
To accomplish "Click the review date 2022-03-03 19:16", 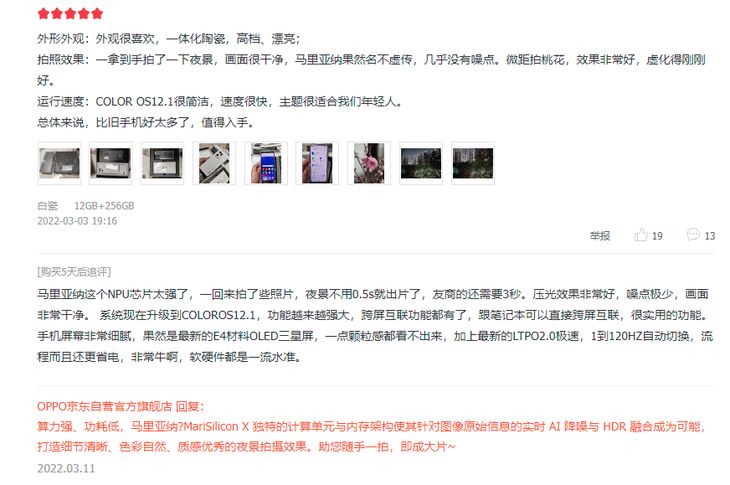I will [77, 221].
